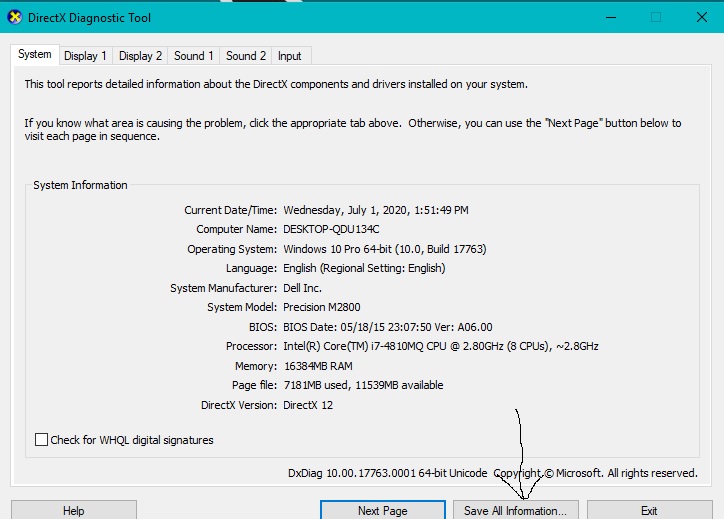
Task: Switch to the Sound 1 tab
Action: pyautogui.click(x=193, y=56)
